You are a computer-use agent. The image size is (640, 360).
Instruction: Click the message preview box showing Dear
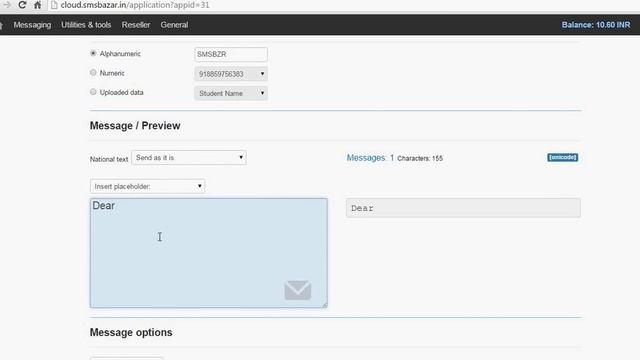coord(463,208)
